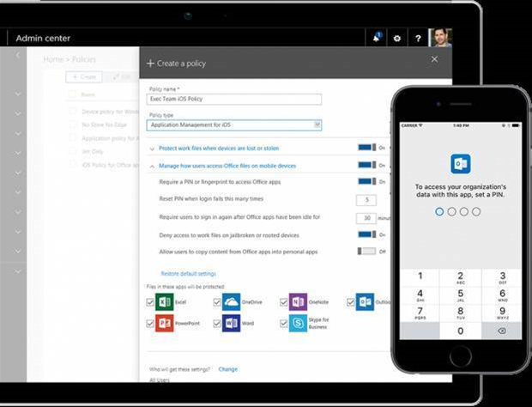The width and height of the screenshot is (532, 407).
Task: Tap the 0 key on phone keypad
Action: [x=461, y=331]
